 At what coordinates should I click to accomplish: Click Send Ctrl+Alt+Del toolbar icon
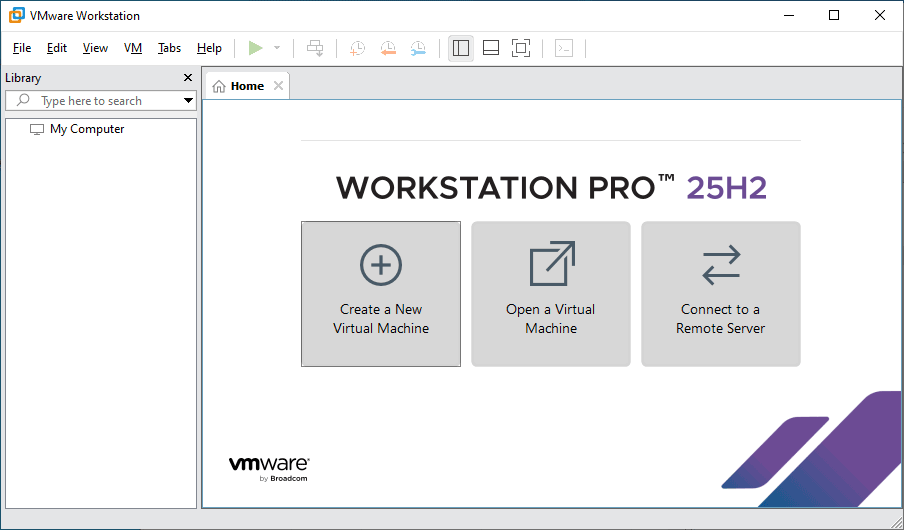click(315, 48)
